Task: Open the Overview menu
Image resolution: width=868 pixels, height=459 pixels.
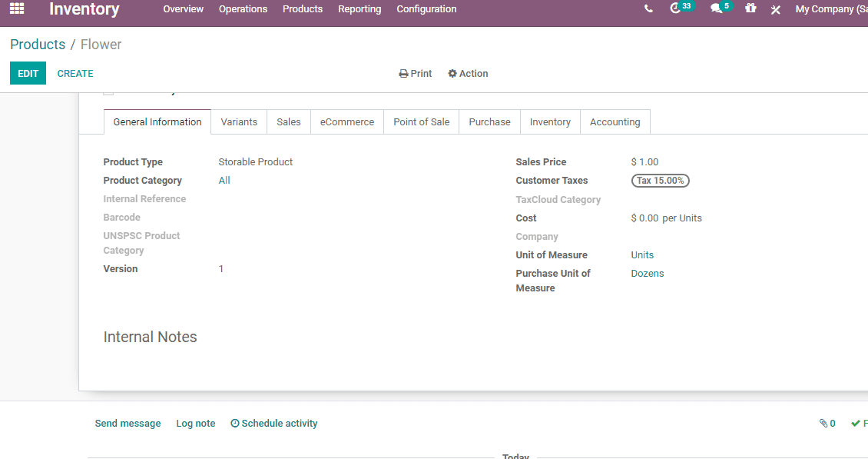Action: (x=184, y=9)
